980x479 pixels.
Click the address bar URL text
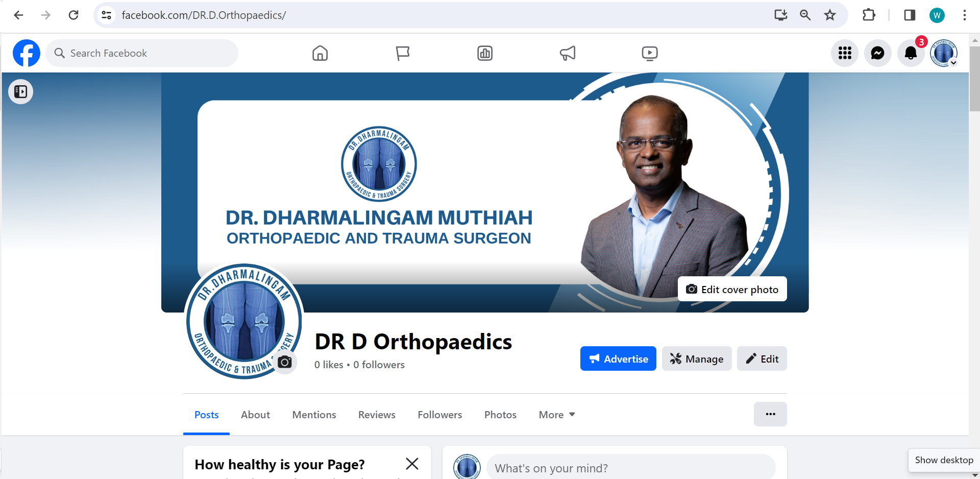pyautogui.click(x=204, y=15)
